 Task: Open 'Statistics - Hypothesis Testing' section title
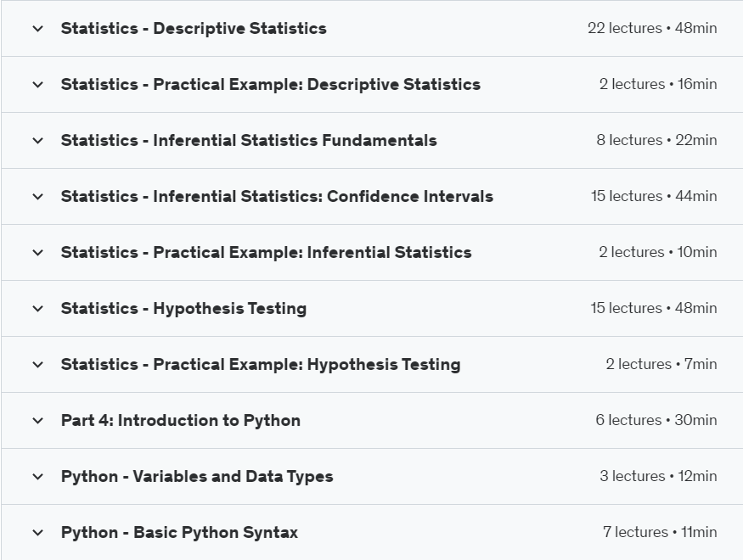183,309
